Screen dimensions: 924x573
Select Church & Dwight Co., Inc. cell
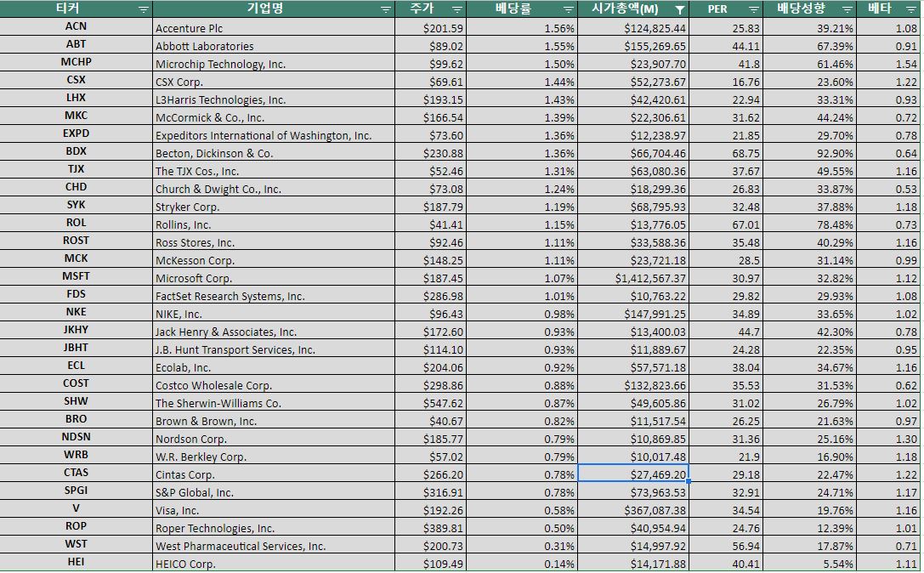coord(274,188)
